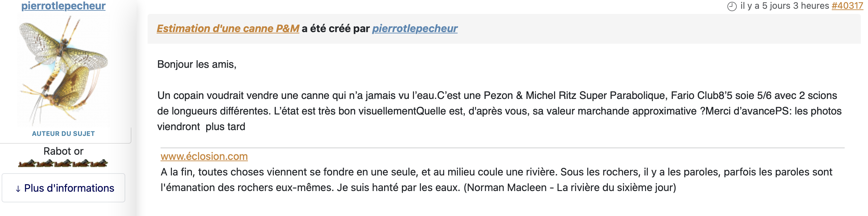Expand the Plus d'informations panel
Image resolution: width=868 pixels, height=216 pixels.
pyautogui.click(x=63, y=188)
